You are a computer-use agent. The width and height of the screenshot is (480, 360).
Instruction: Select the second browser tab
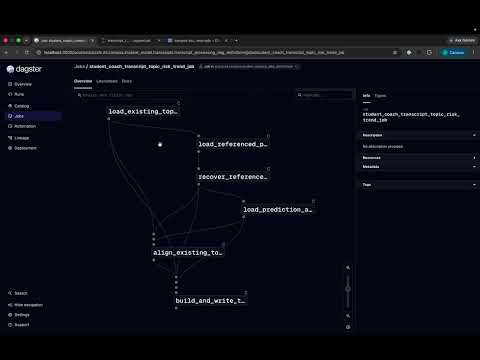[130, 41]
